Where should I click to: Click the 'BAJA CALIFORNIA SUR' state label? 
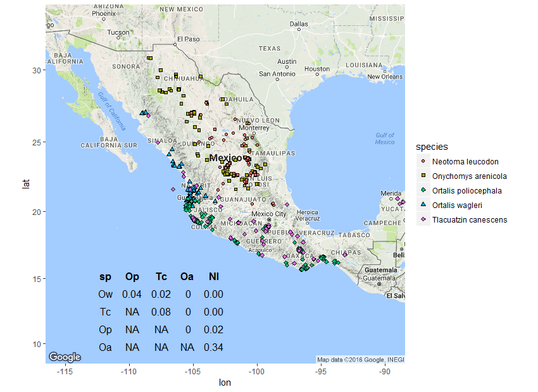click(x=109, y=142)
